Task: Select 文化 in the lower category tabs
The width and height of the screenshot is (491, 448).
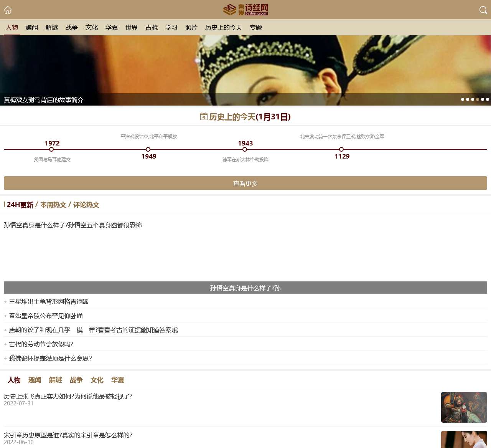Action: click(x=97, y=380)
